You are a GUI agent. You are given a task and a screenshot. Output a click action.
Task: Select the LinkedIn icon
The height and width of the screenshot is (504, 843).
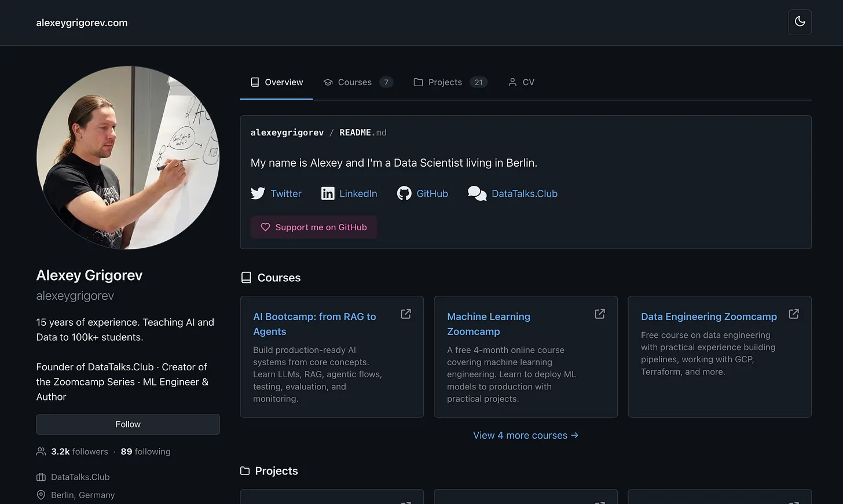click(328, 193)
